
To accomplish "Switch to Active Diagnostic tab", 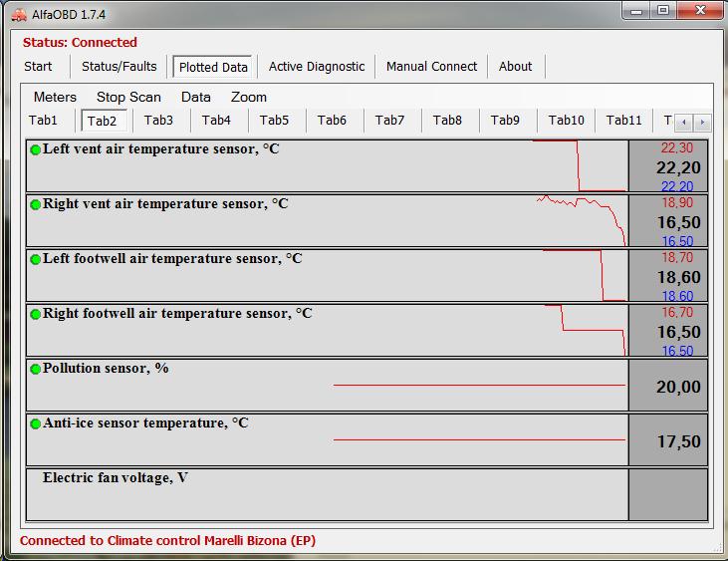I will pos(317,67).
